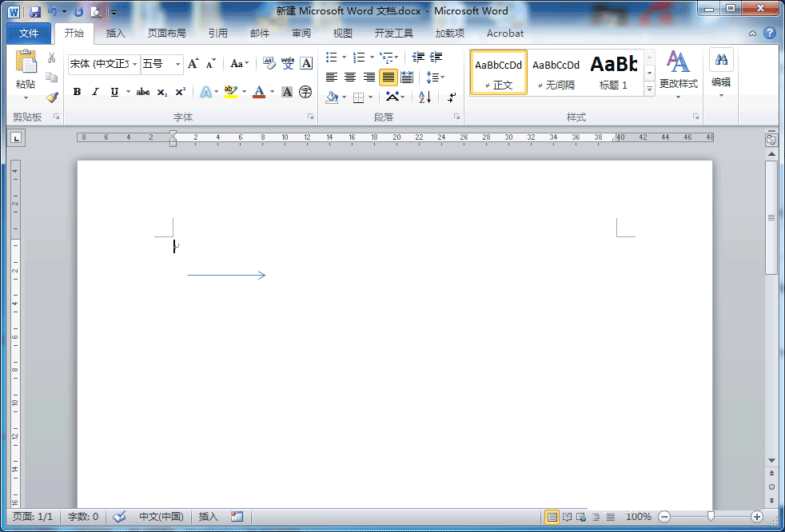Screen dimensions: 785x532
Task: Open 更改样式 Change Styles
Action: (x=679, y=74)
